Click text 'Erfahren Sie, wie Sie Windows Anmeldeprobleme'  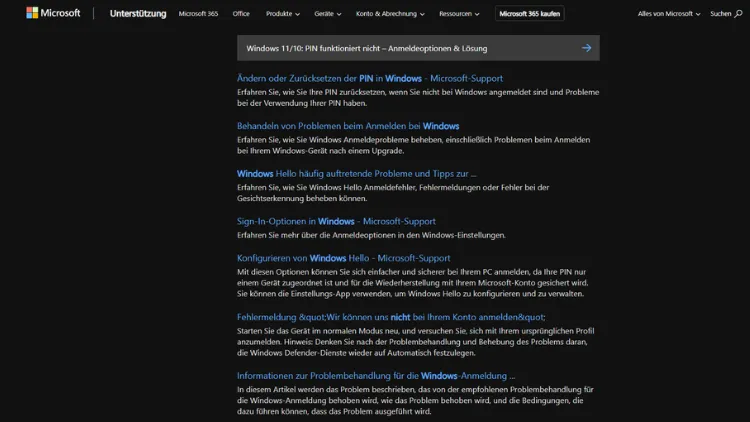[413, 145]
